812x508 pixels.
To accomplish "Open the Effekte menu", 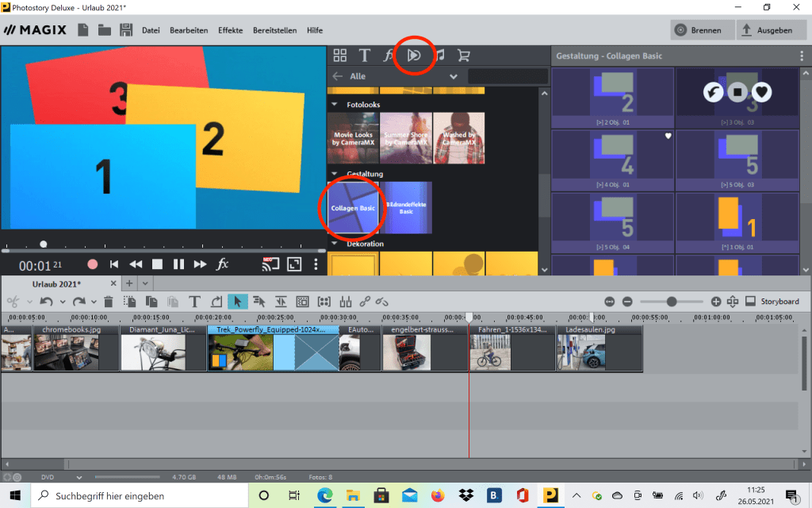I will point(231,30).
